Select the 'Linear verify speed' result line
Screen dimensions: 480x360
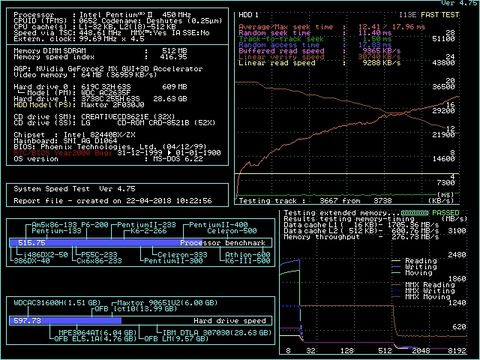[x=319, y=57]
